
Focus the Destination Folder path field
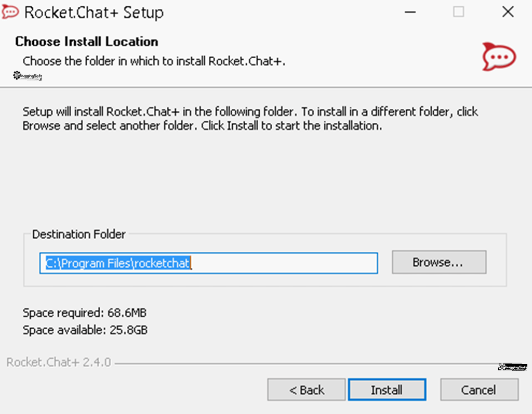209,263
